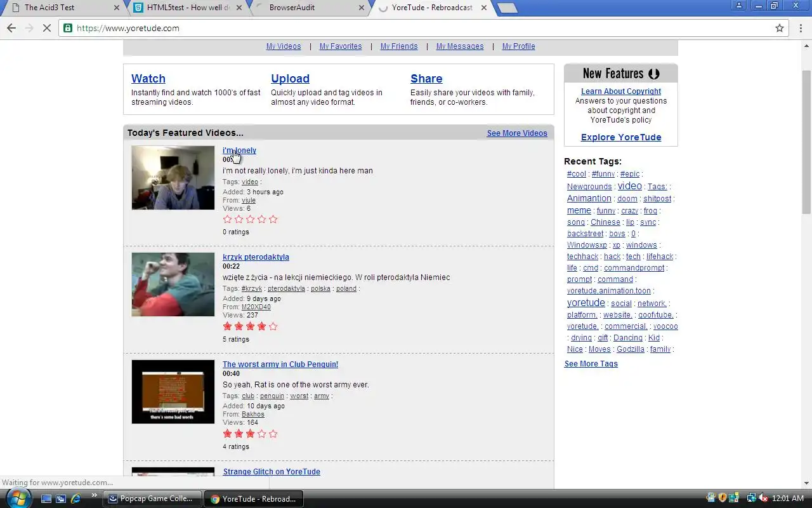Click the Animantion recent tag
The height and width of the screenshot is (508, 812).
[x=589, y=198]
